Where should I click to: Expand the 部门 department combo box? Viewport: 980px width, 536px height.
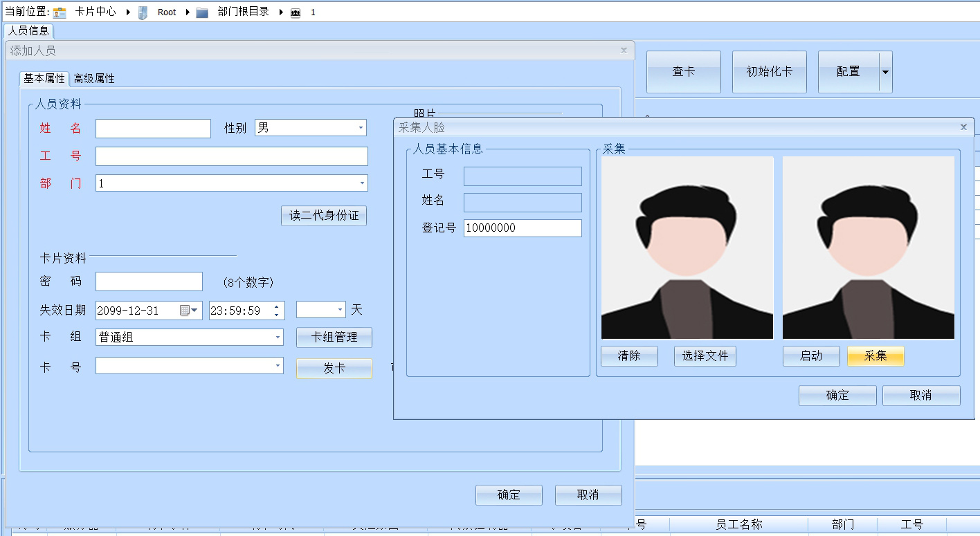(362, 183)
